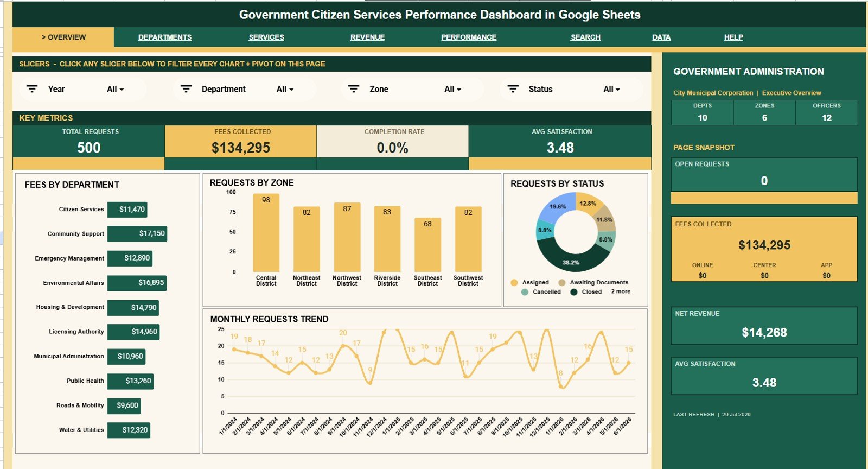Go to the Search tab
The image size is (868, 469).
(x=585, y=37)
